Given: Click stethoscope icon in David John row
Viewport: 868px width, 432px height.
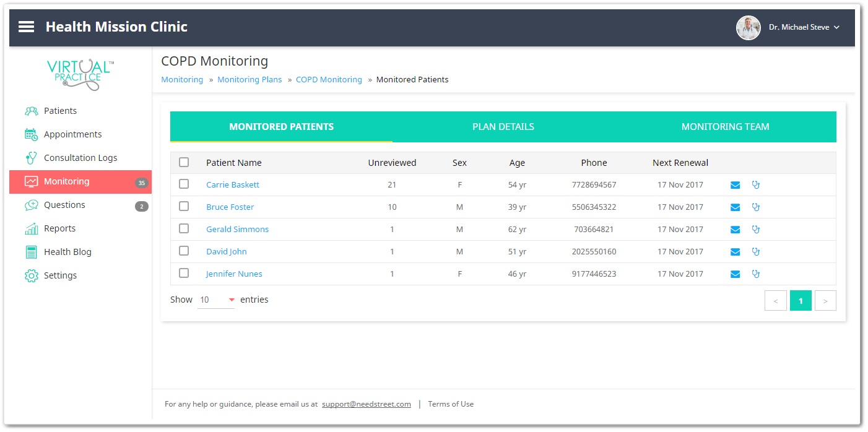Looking at the screenshot, I should 755,251.
